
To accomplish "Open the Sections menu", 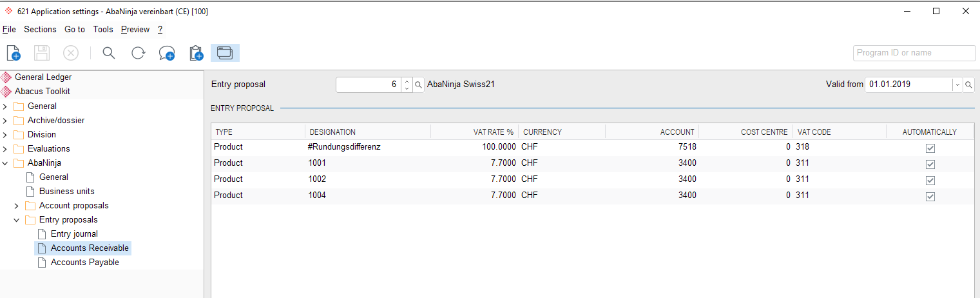I will (x=40, y=29).
